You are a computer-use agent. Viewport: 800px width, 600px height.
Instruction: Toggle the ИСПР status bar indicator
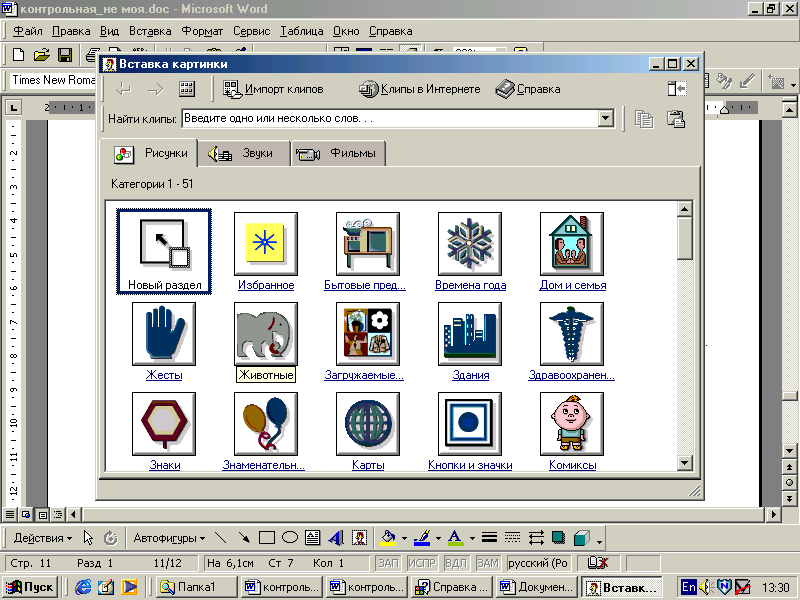[422, 563]
